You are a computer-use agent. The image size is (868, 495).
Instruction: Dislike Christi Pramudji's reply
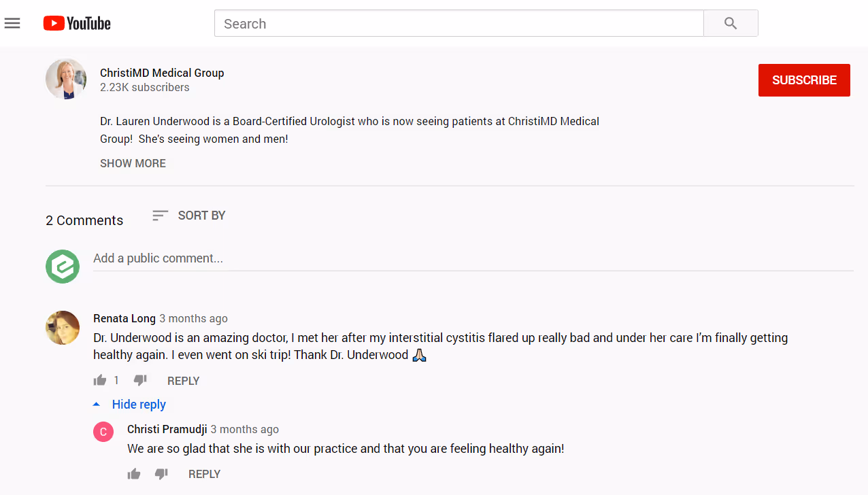(161, 474)
